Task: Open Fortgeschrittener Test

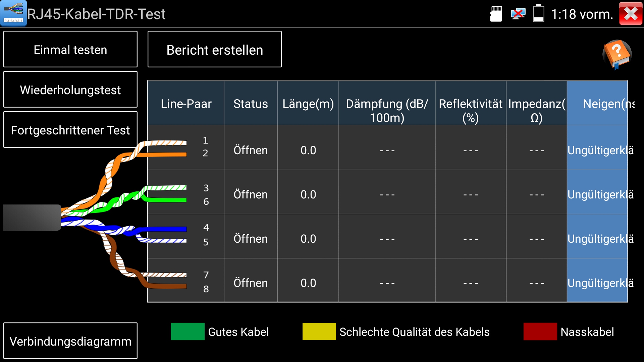Action: (x=70, y=130)
